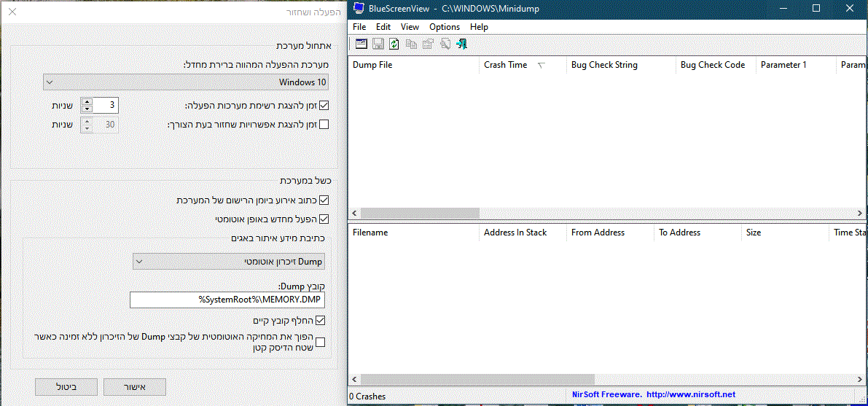Sort by the Bug Check Code column
The width and height of the screenshot is (868, 406).
point(716,65)
